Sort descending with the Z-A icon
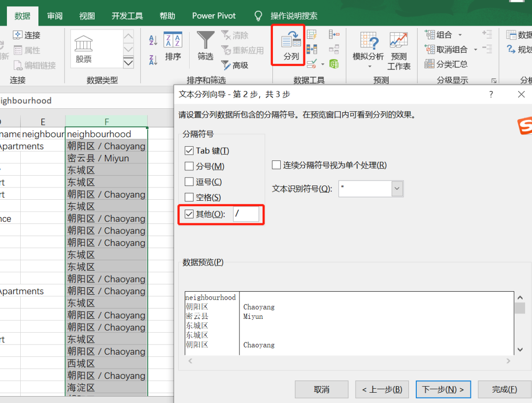This screenshot has width=532, height=403. point(153,60)
